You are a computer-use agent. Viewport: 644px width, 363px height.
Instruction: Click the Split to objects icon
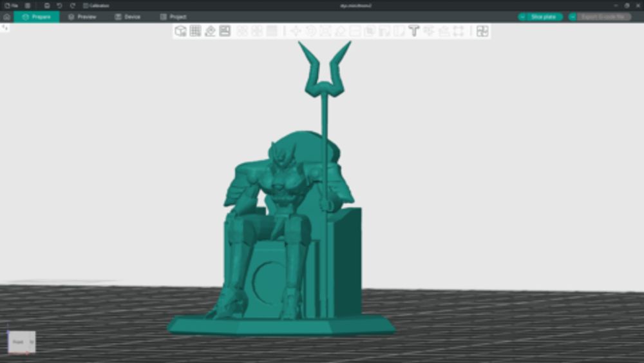pyautogui.click(x=242, y=31)
